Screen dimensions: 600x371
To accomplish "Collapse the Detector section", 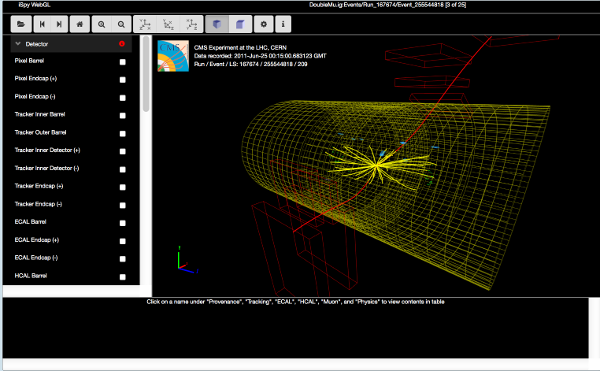I will [18, 44].
